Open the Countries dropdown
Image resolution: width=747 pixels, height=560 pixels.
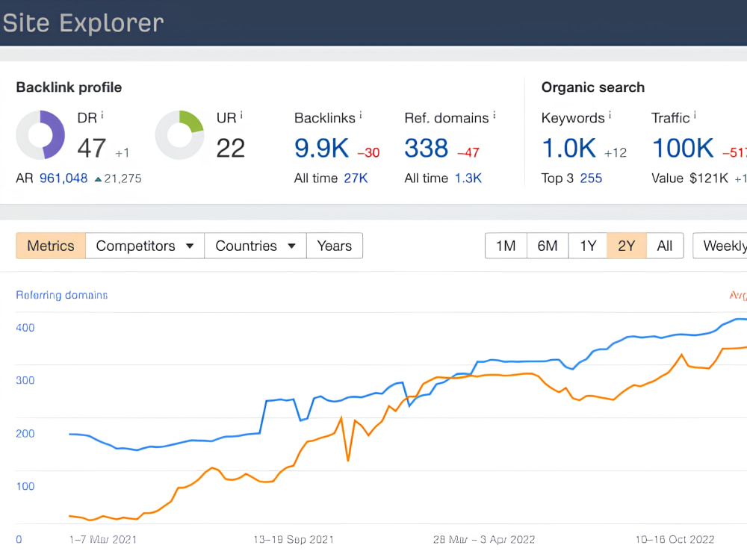point(255,246)
